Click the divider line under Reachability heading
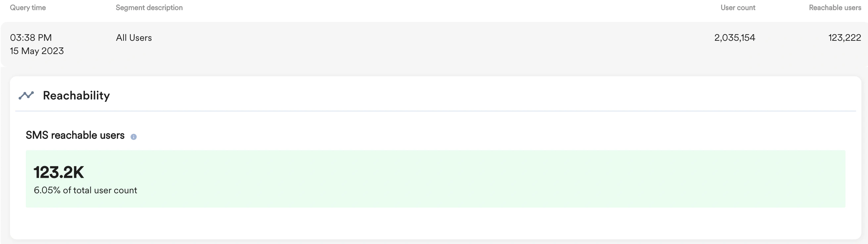The height and width of the screenshot is (244, 868). point(435,111)
